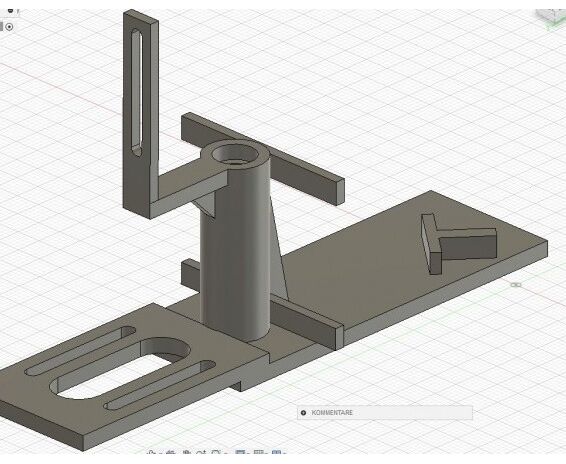Click the Fit to view icon
566x464 pixels.
(x=215, y=452)
